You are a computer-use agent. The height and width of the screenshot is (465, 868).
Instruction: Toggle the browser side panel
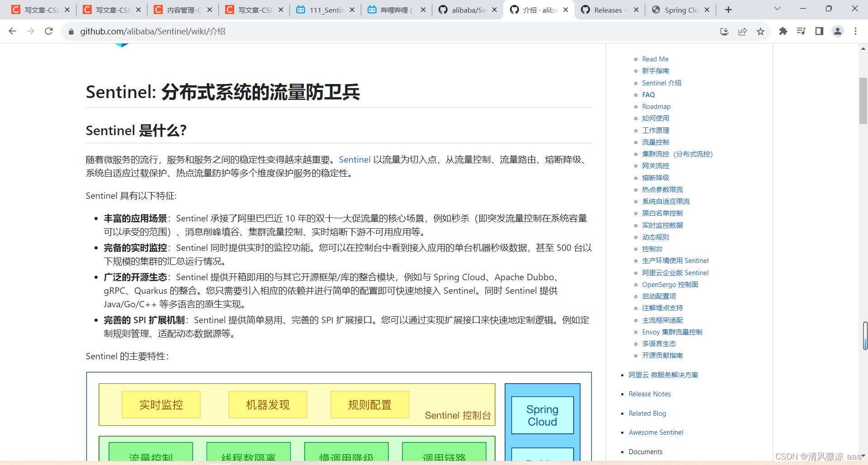[x=819, y=31]
